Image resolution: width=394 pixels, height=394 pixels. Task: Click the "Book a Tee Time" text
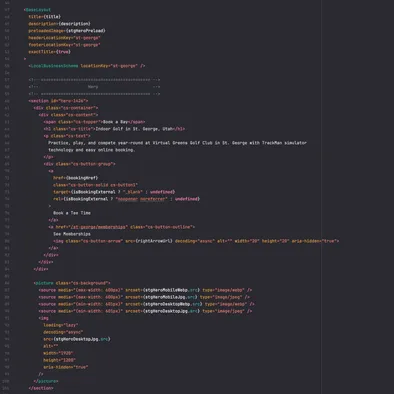click(x=72, y=213)
